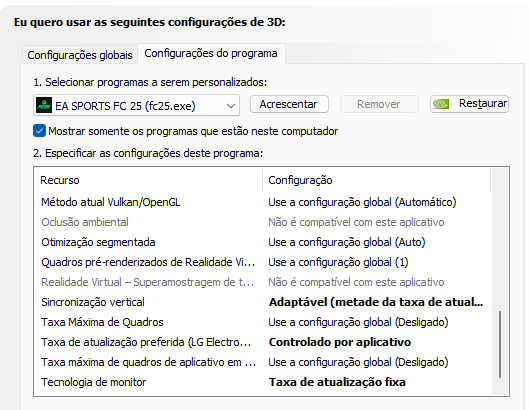Click the EA SPORTS FC 25 program icon

tap(44, 105)
